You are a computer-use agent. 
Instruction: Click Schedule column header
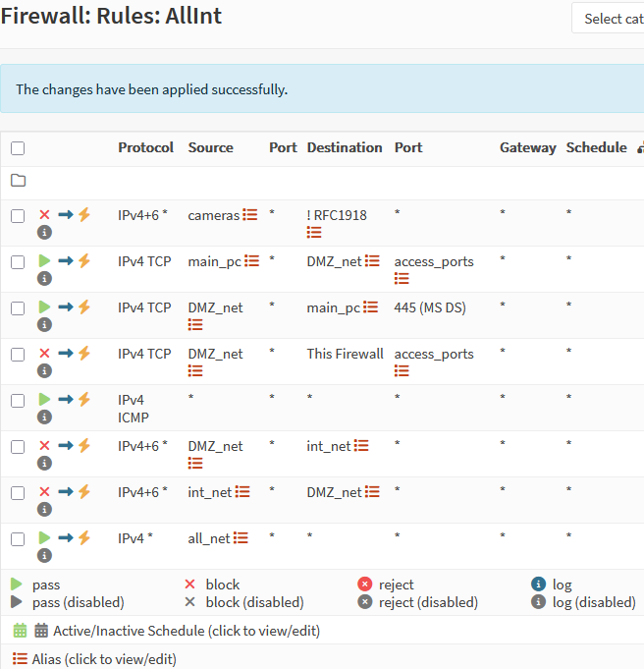[596, 147]
